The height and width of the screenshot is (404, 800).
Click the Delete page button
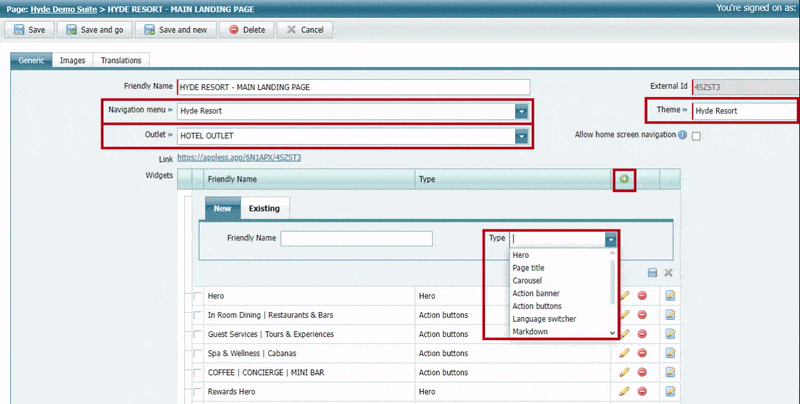point(247,30)
